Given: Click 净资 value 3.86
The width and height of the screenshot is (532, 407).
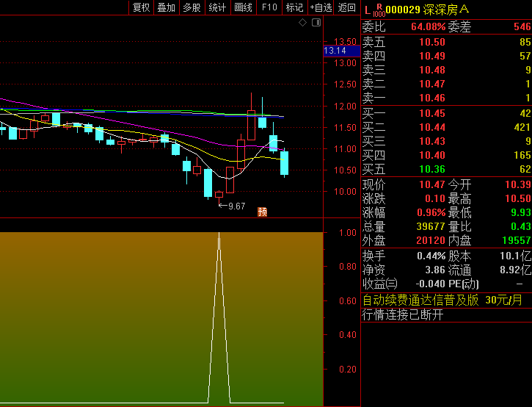Looking at the screenshot, I should click(435, 270).
